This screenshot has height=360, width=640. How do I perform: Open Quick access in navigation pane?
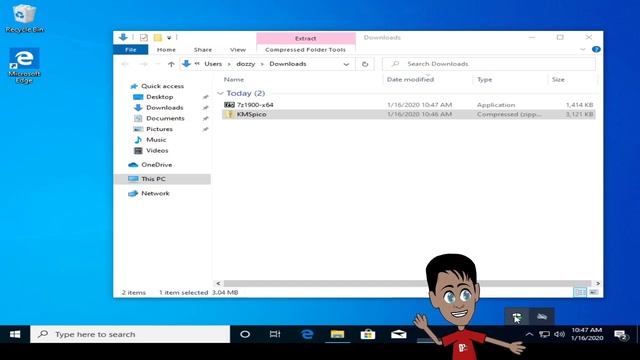pyautogui.click(x=162, y=86)
